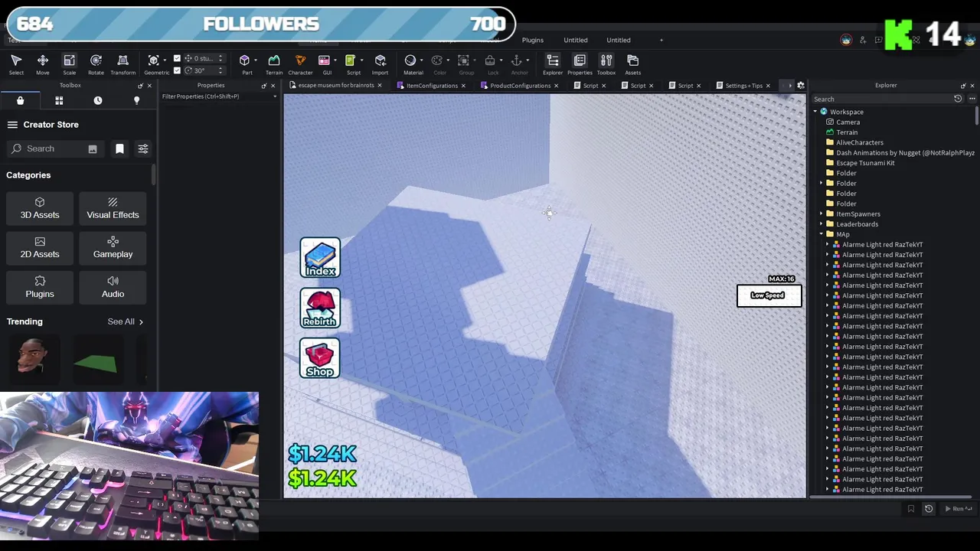The image size is (980, 551).
Task: Open the GUI insert tool
Action: click(x=325, y=60)
